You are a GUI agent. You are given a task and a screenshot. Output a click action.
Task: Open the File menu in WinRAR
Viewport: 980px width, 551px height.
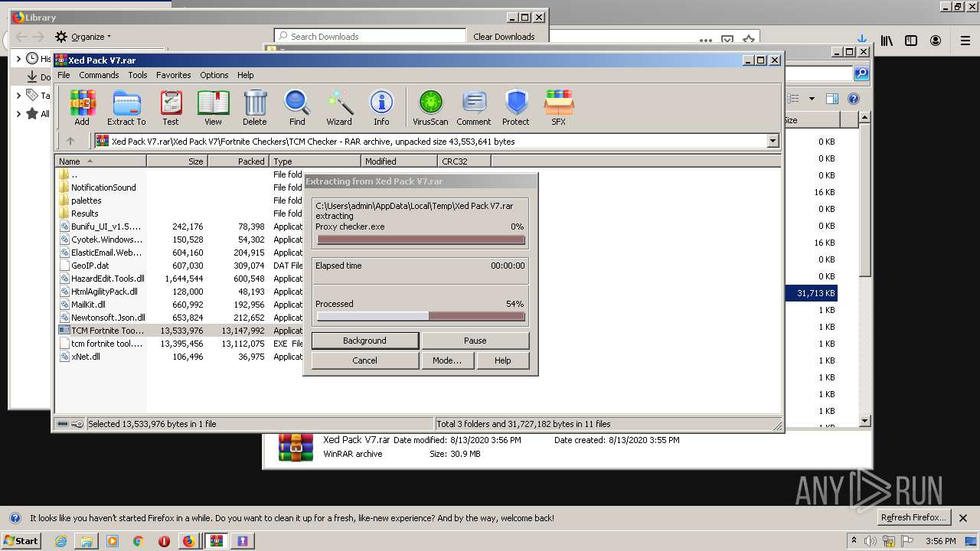(64, 75)
